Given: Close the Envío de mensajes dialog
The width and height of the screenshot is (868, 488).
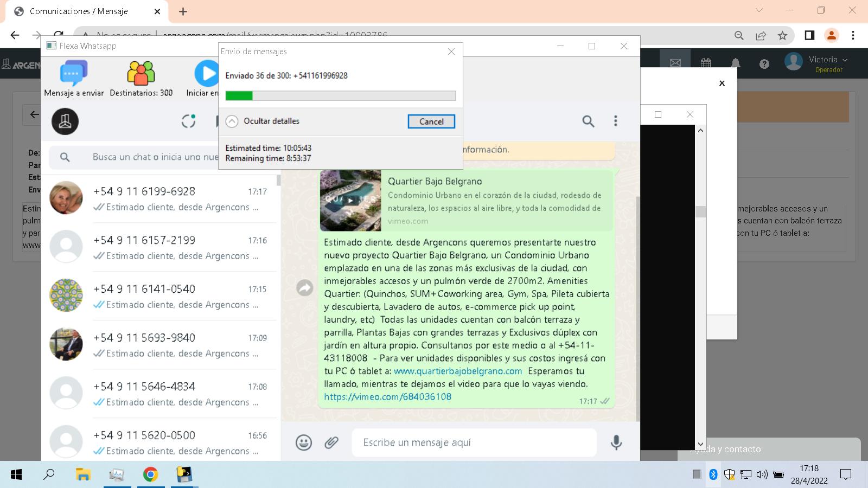Looking at the screenshot, I should (x=451, y=52).
